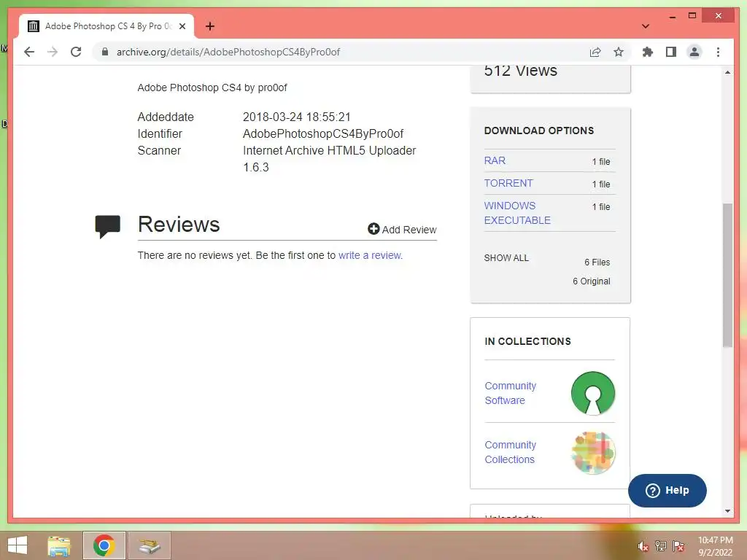The image size is (747, 560).
Task: Open a new browser tab
Action: 210,26
